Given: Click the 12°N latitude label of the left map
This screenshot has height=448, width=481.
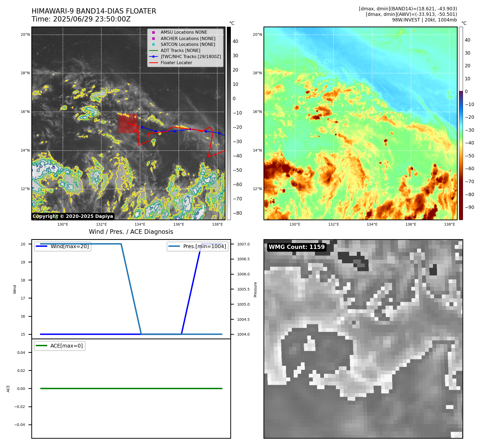Looking at the screenshot, I should tap(25, 189).
